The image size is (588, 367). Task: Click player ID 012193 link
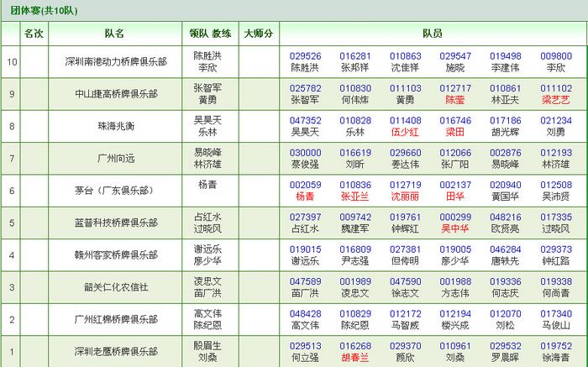(556, 153)
